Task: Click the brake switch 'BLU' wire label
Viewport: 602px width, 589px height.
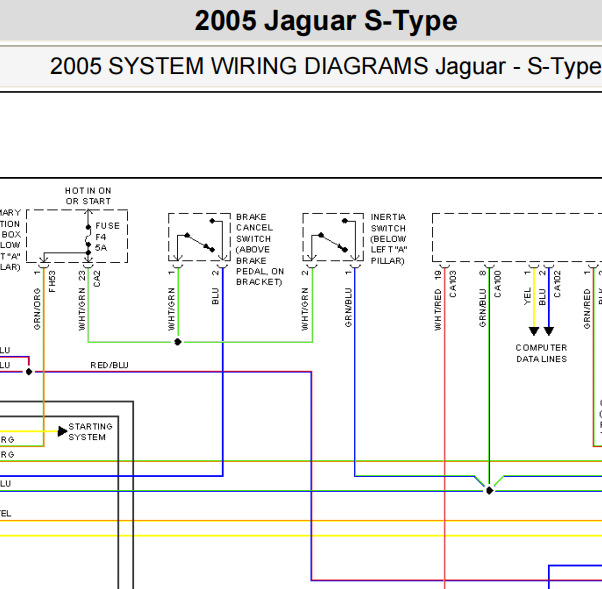Action: (x=215, y=296)
